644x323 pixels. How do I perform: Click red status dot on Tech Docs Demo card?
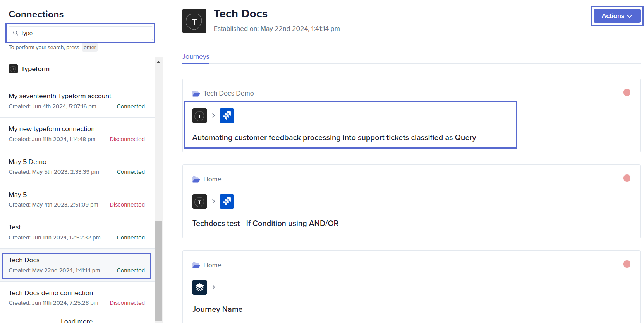(627, 92)
